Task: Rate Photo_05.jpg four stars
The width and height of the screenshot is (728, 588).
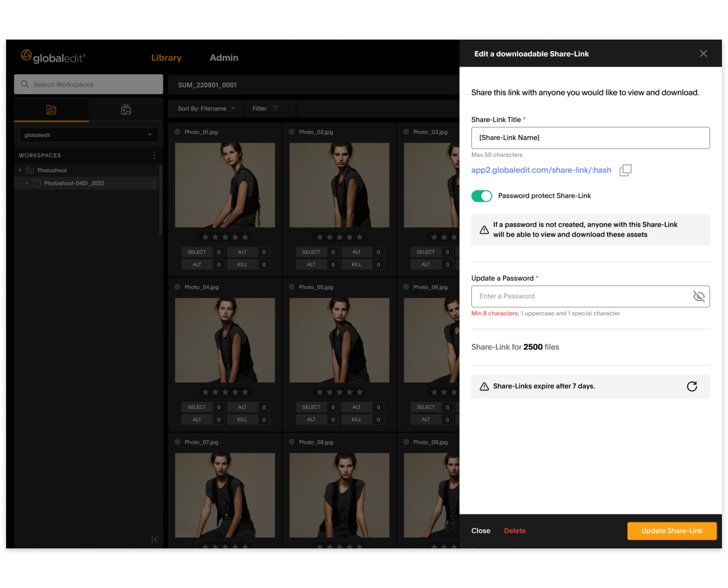Action: [x=350, y=392]
